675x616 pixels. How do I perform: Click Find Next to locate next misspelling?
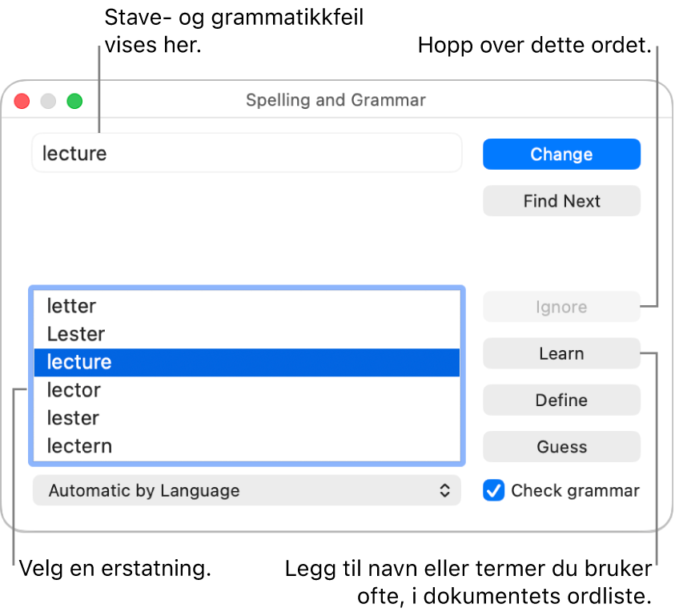coord(560,201)
